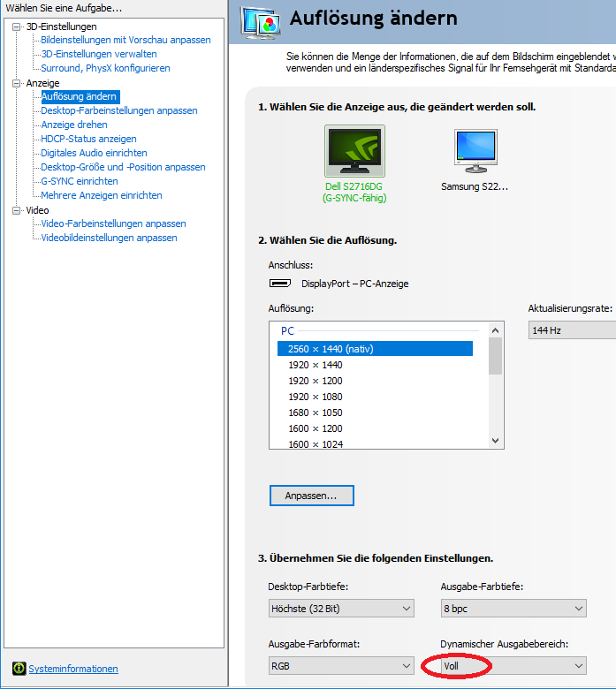Collapse the Video tree node
This screenshot has height=689, width=616.
(16, 210)
